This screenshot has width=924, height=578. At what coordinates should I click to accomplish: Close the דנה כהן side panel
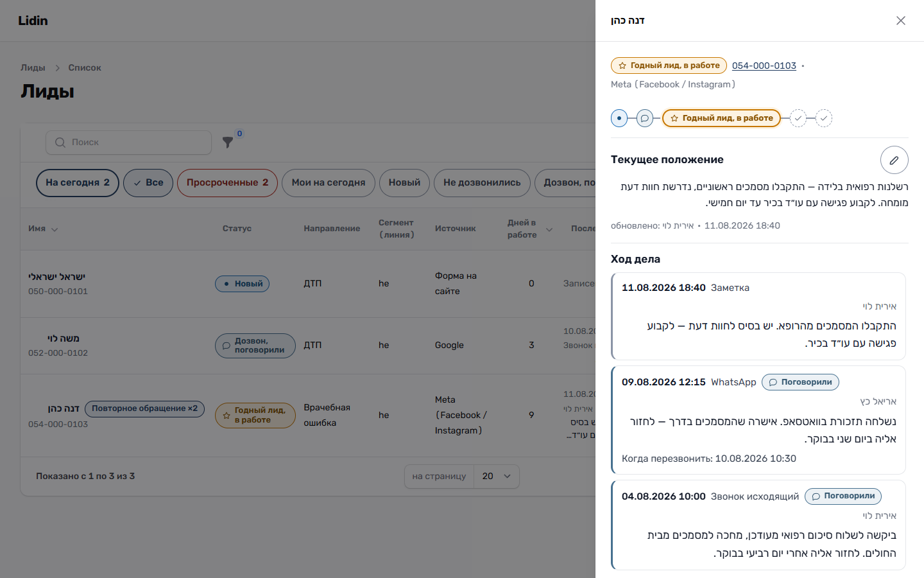(901, 21)
